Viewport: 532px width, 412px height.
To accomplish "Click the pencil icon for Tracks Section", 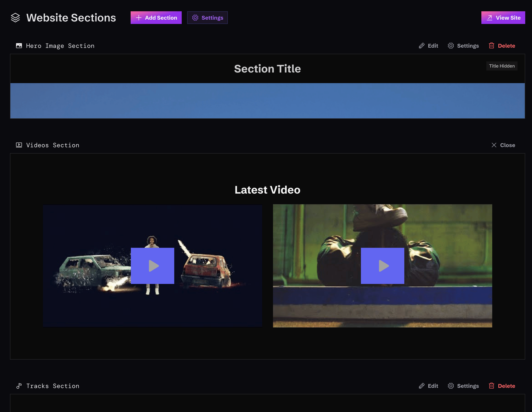I will click(x=422, y=386).
